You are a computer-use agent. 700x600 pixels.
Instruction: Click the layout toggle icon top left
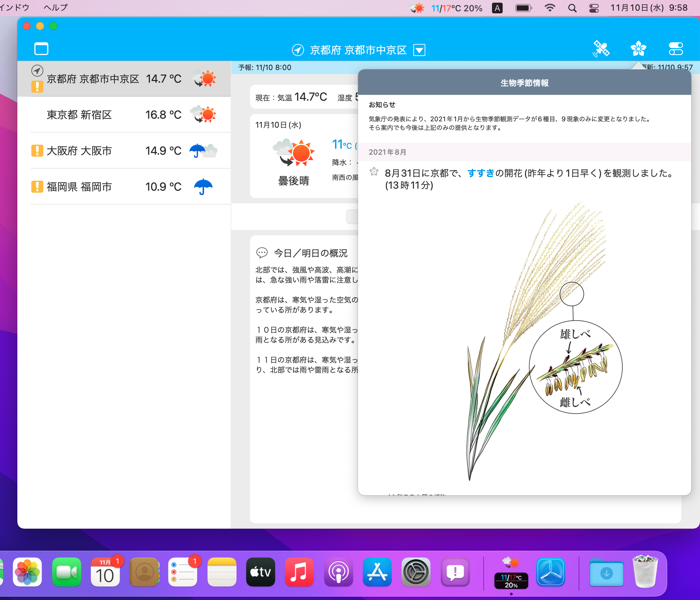(41, 49)
